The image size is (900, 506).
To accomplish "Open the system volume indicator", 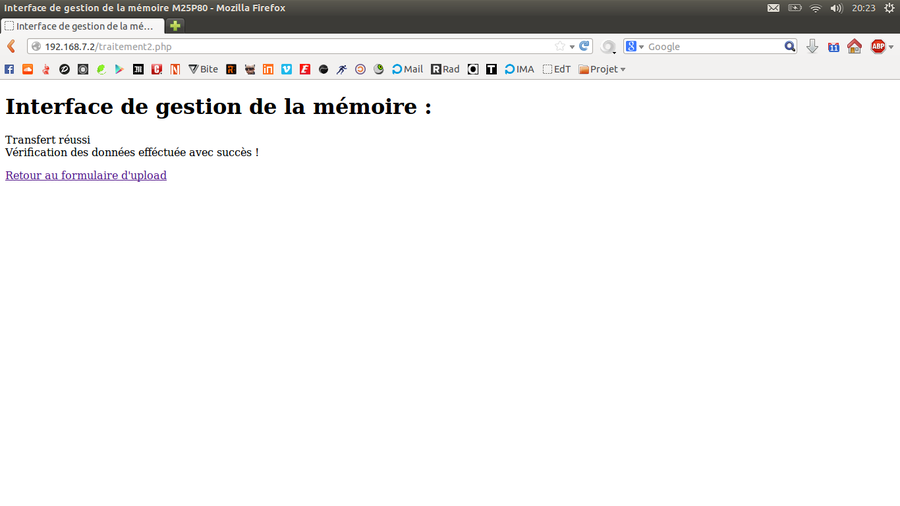I will coord(836,8).
